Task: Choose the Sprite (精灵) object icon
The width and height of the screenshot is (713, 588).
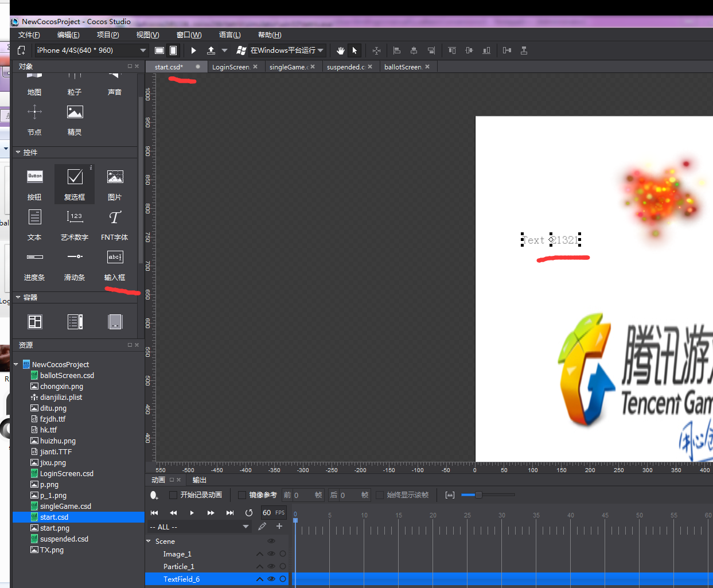Action: (75, 112)
